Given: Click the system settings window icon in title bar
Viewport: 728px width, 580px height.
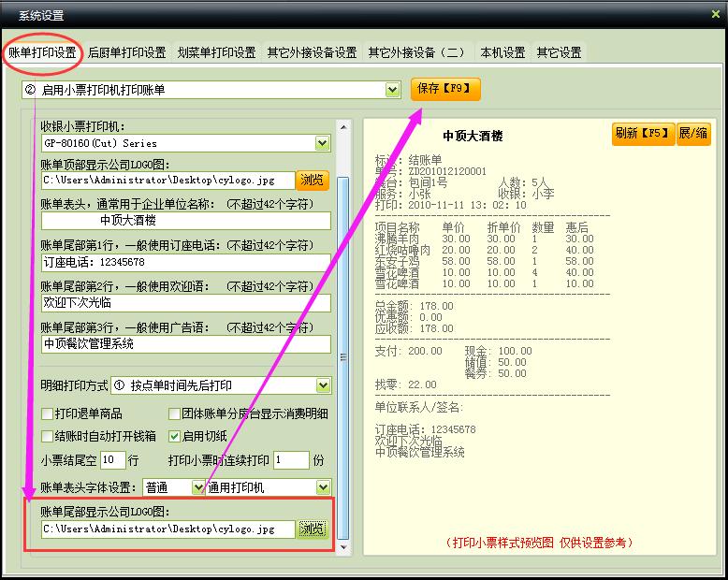Looking at the screenshot, I should point(9,16).
